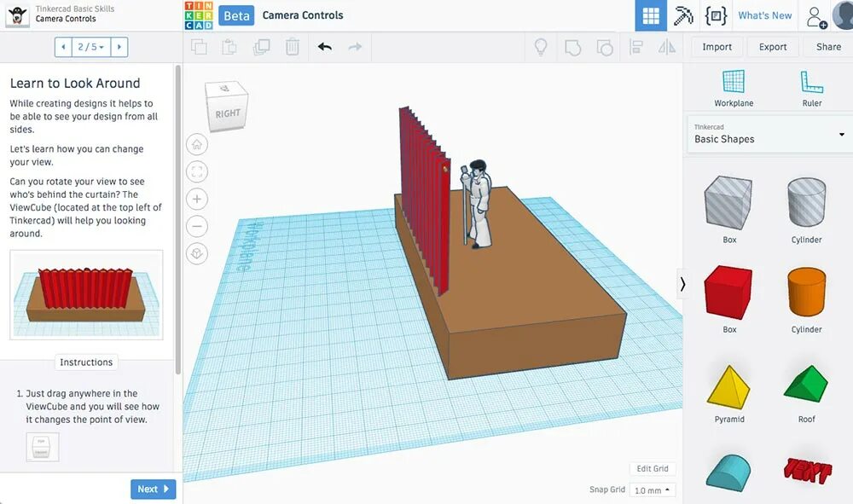Zoom out with minus button

pos(197,226)
